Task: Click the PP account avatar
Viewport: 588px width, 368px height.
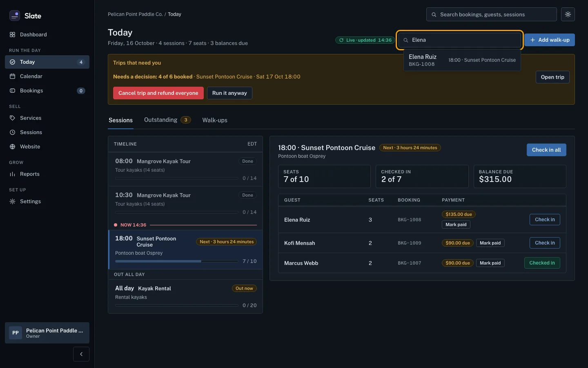Action: coord(16,333)
